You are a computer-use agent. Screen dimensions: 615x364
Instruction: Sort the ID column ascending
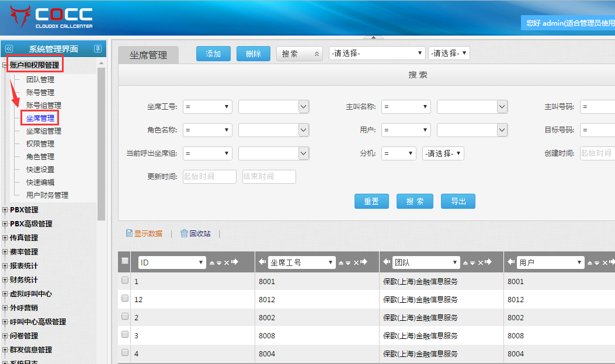212,263
